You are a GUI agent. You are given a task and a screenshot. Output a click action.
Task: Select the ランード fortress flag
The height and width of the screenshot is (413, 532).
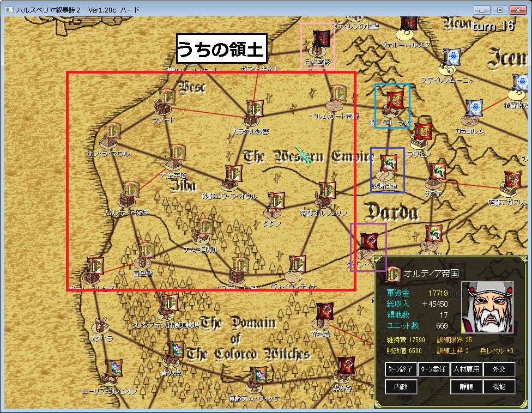167,98
